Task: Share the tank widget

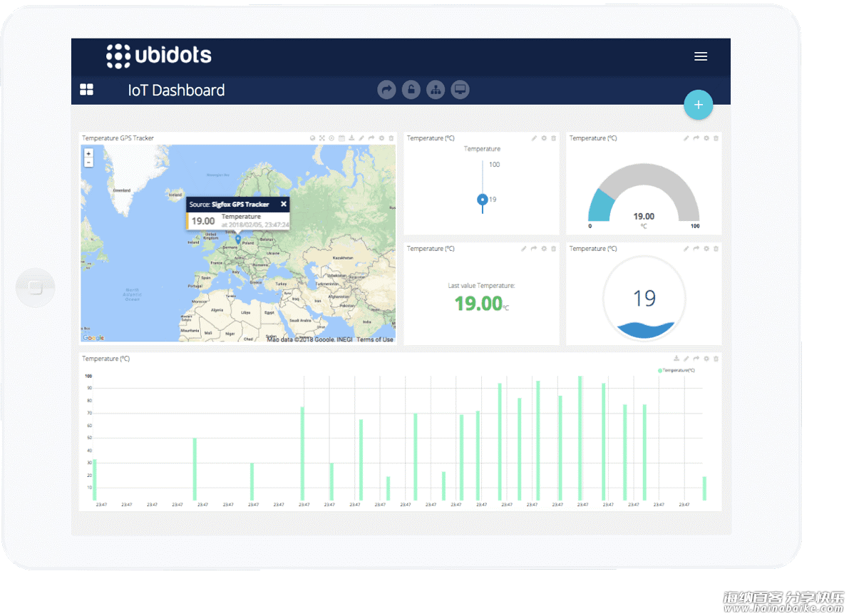Action: point(696,249)
